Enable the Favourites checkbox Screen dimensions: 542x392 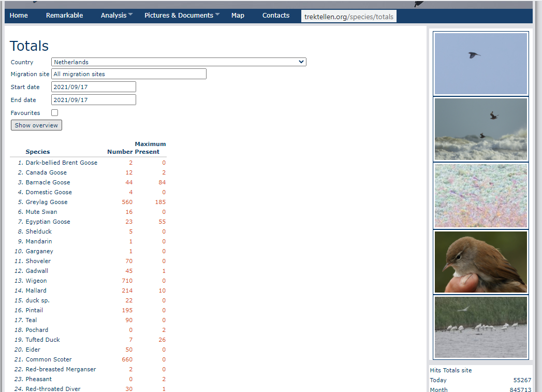pyautogui.click(x=54, y=112)
